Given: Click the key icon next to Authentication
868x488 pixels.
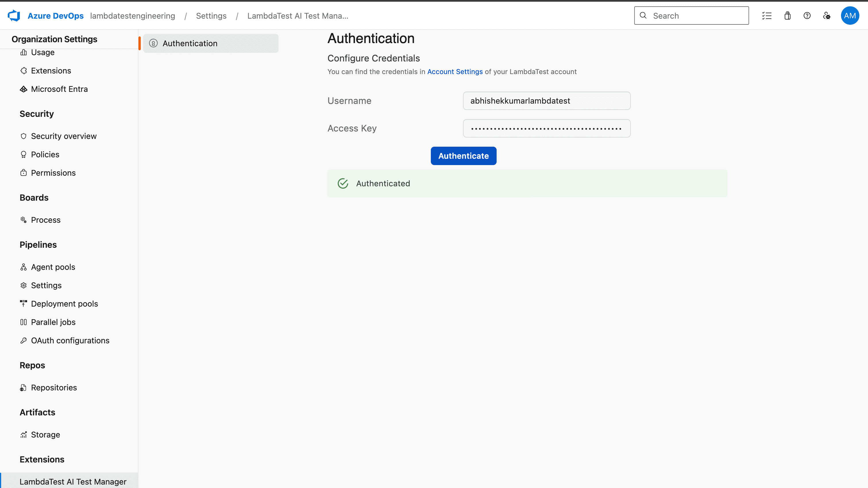Looking at the screenshot, I should (154, 43).
